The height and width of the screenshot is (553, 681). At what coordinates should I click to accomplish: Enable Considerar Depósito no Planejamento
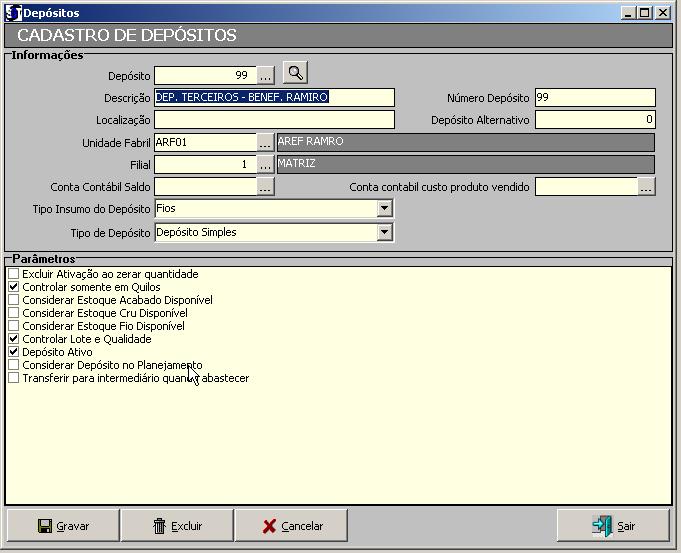click(x=14, y=365)
